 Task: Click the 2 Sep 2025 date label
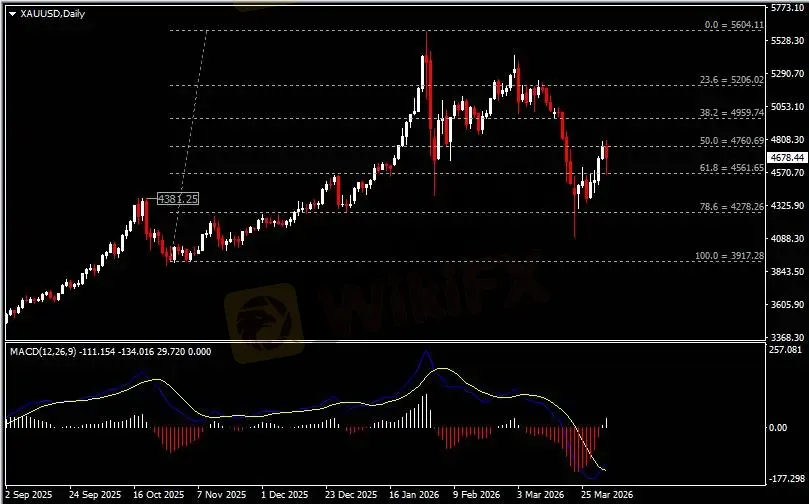click(x=28, y=495)
